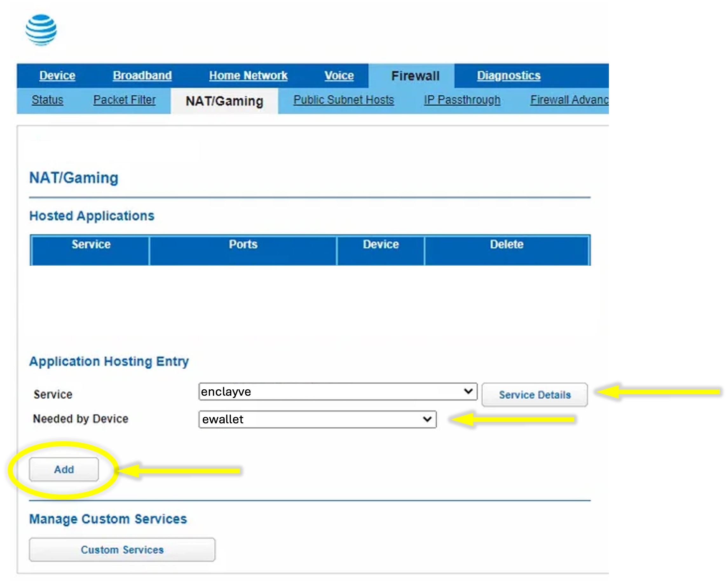Expand the Needed by Device dropdown
The height and width of the screenshot is (581, 728).
pyautogui.click(x=317, y=419)
